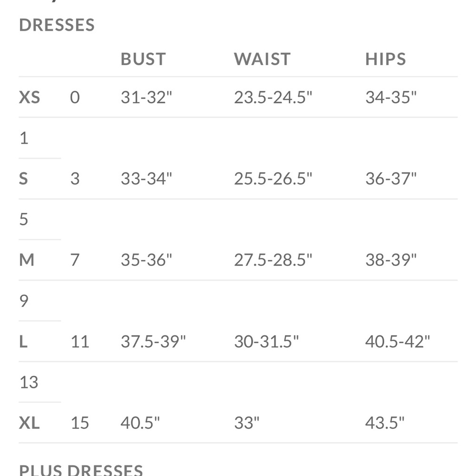Image resolution: width=476 pixels, height=476 pixels.
Task: Select the S size label
Action: click(23, 178)
